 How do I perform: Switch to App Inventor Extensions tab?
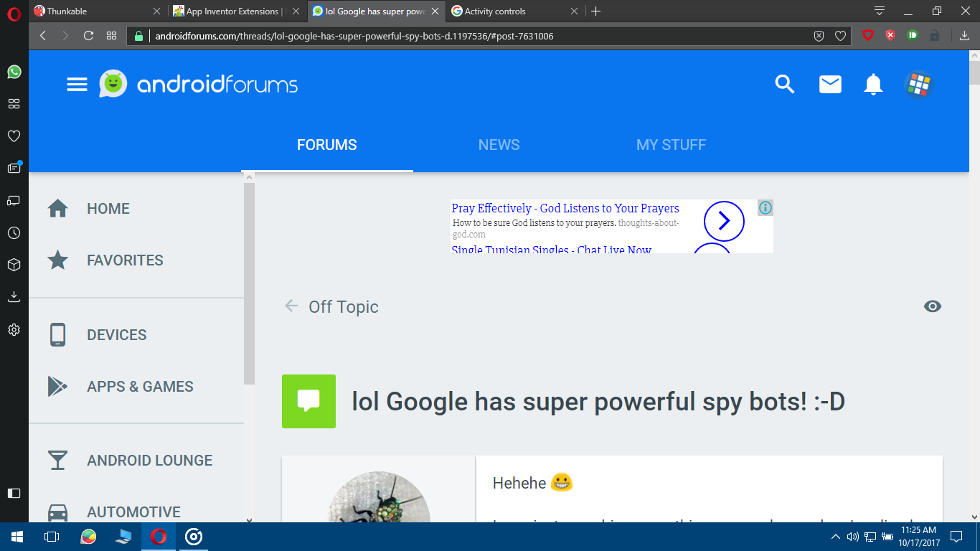point(237,11)
